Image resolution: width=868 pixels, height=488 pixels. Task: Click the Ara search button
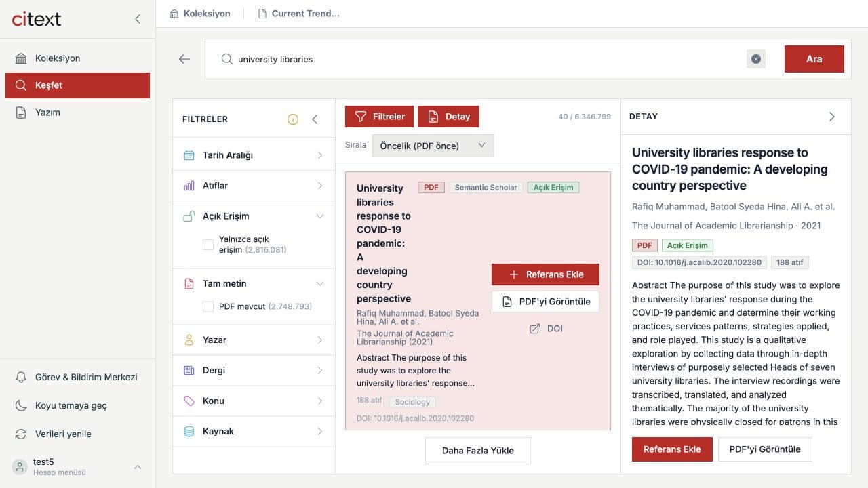point(814,59)
